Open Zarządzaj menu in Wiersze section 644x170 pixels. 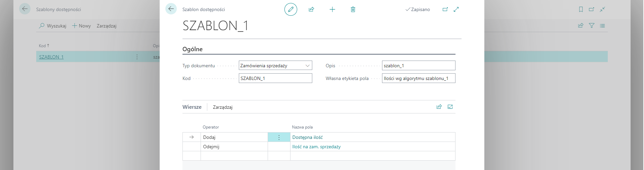(x=223, y=107)
